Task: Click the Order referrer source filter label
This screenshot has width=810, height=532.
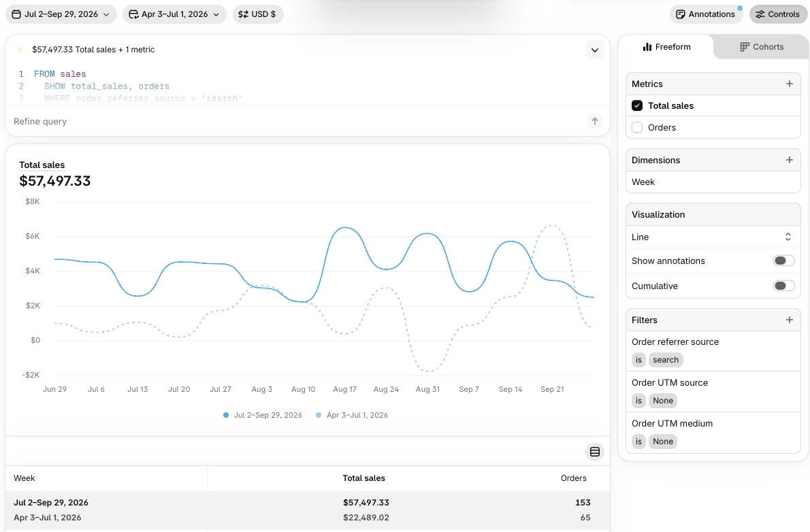Action: coord(675,342)
